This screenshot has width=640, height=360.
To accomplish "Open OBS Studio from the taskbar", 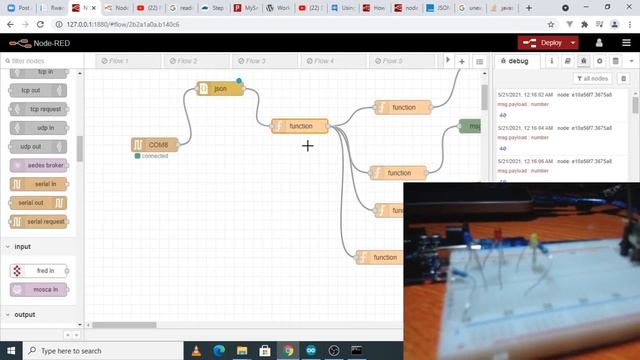I will [x=334, y=351].
